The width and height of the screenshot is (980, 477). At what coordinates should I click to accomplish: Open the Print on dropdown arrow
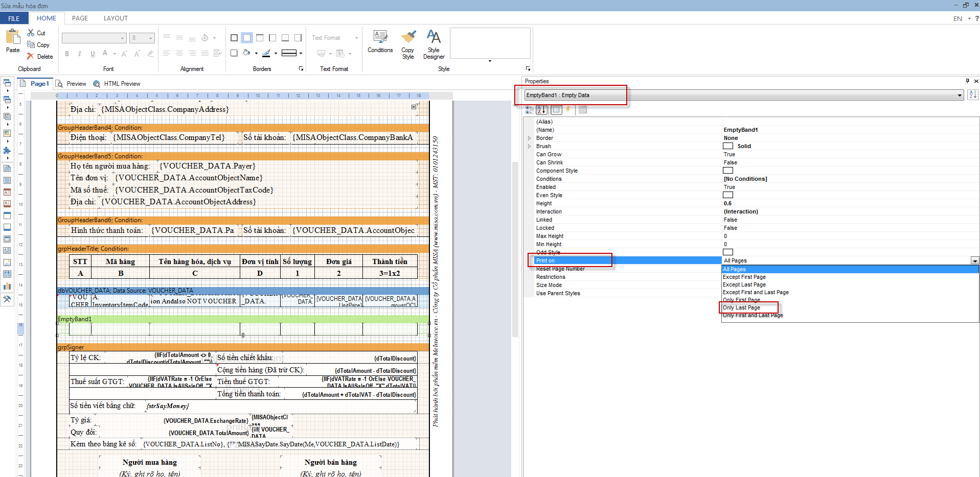(x=975, y=260)
